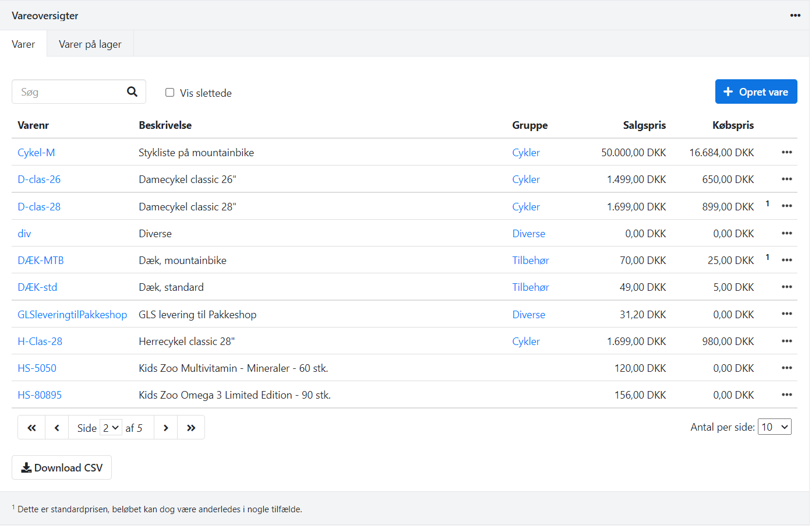Open row actions for DÆK-MTB
This screenshot has width=812, height=528.
pyautogui.click(x=787, y=260)
